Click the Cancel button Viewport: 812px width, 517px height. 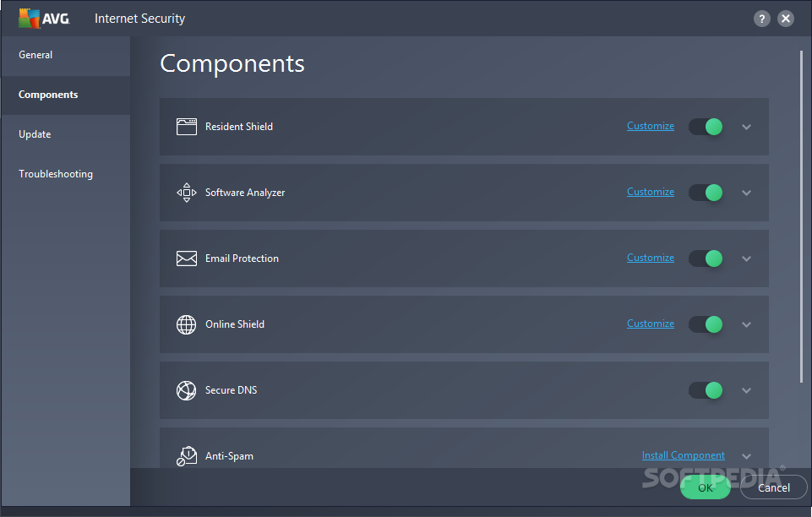(774, 487)
